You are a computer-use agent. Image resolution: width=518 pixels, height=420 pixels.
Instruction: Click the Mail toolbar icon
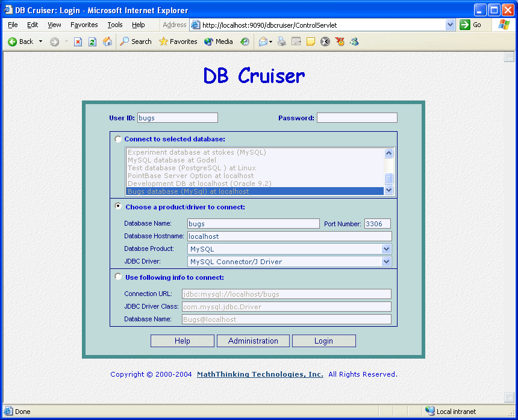[x=263, y=42]
